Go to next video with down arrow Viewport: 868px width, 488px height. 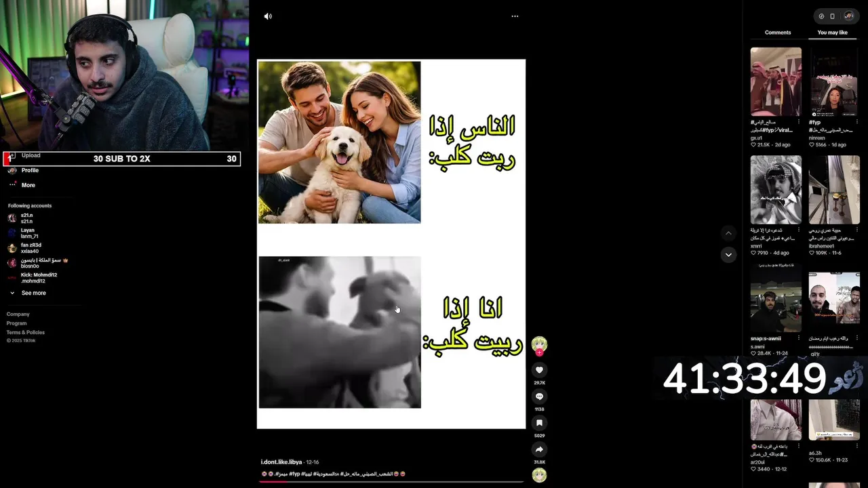coord(728,255)
